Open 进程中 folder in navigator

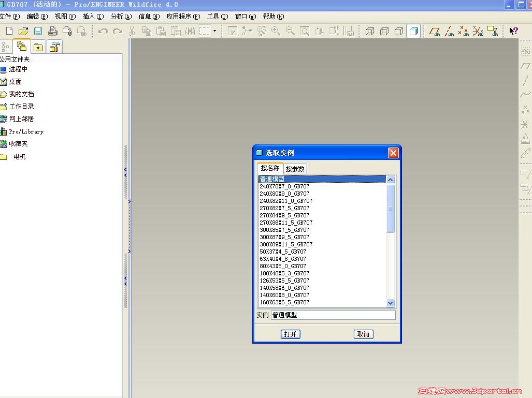(x=14, y=69)
